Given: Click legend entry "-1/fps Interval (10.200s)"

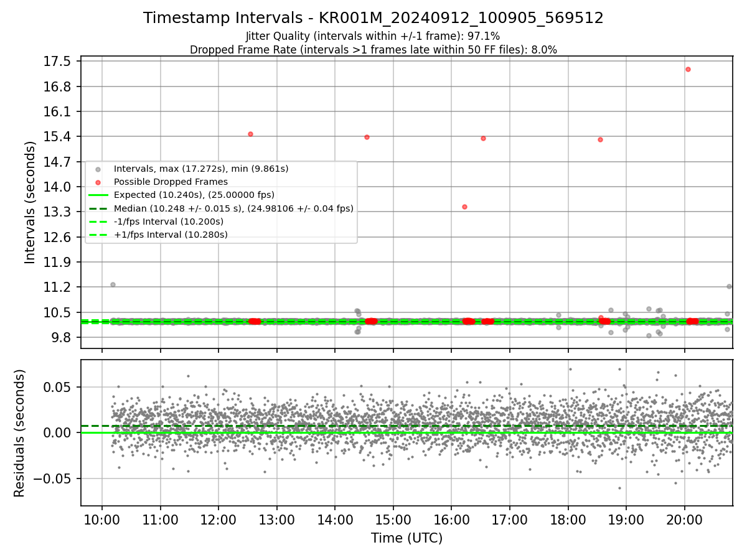Looking at the screenshot, I should tap(169, 222).
